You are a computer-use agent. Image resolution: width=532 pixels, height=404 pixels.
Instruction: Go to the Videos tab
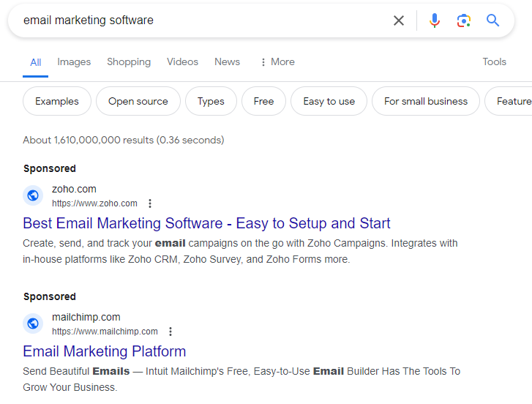click(182, 61)
